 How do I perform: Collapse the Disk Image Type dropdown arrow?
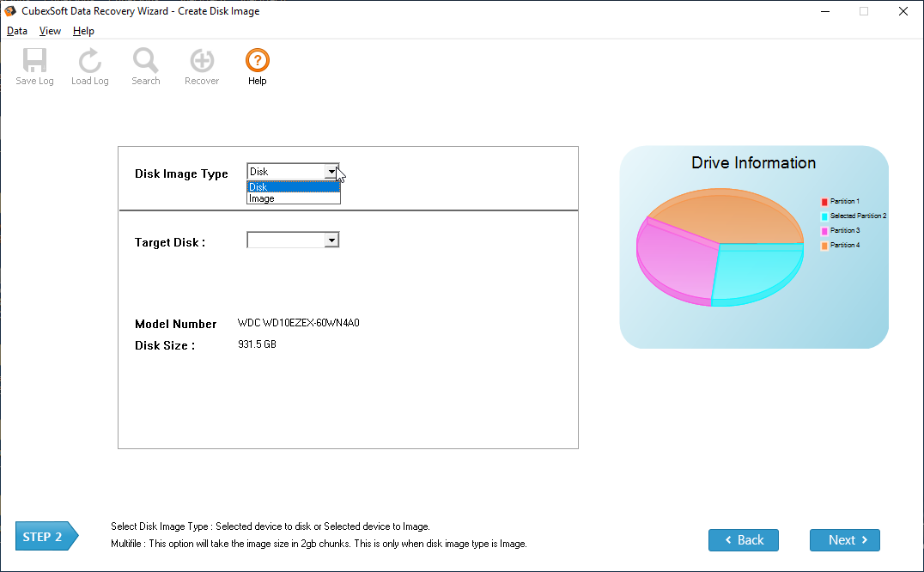tap(331, 172)
